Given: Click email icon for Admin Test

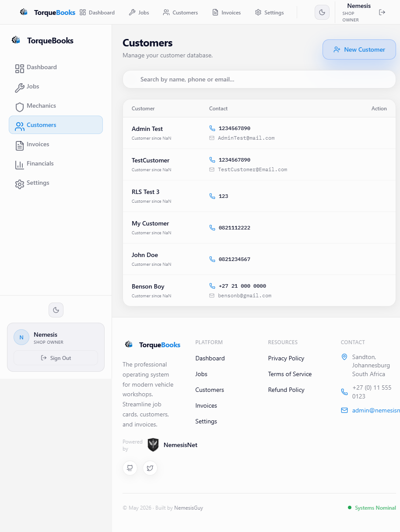Looking at the screenshot, I should pos(212,138).
